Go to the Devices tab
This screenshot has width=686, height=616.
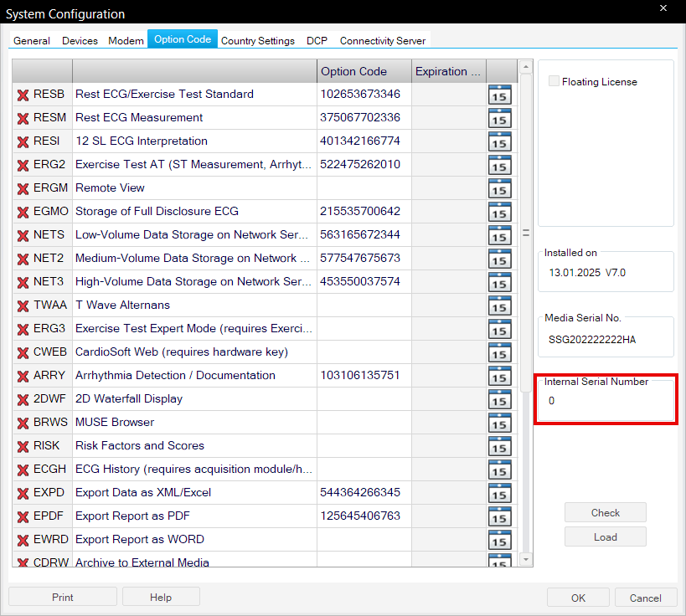point(80,40)
